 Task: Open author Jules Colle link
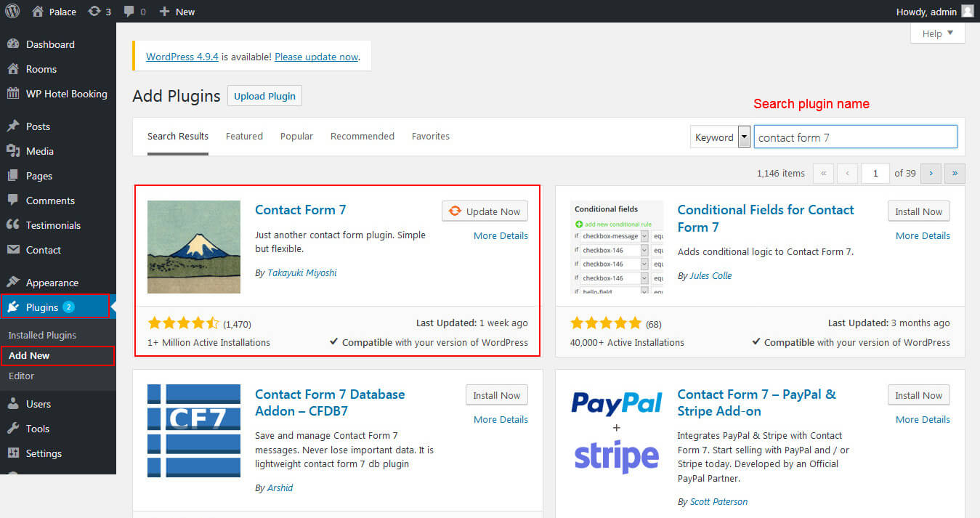(x=710, y=276)
